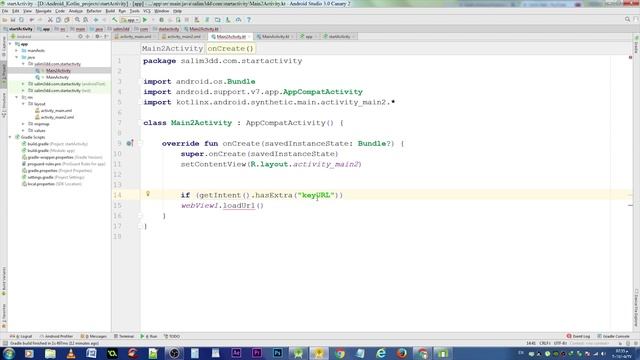Open the Logcat tool window button

click(x=22, y=336)
